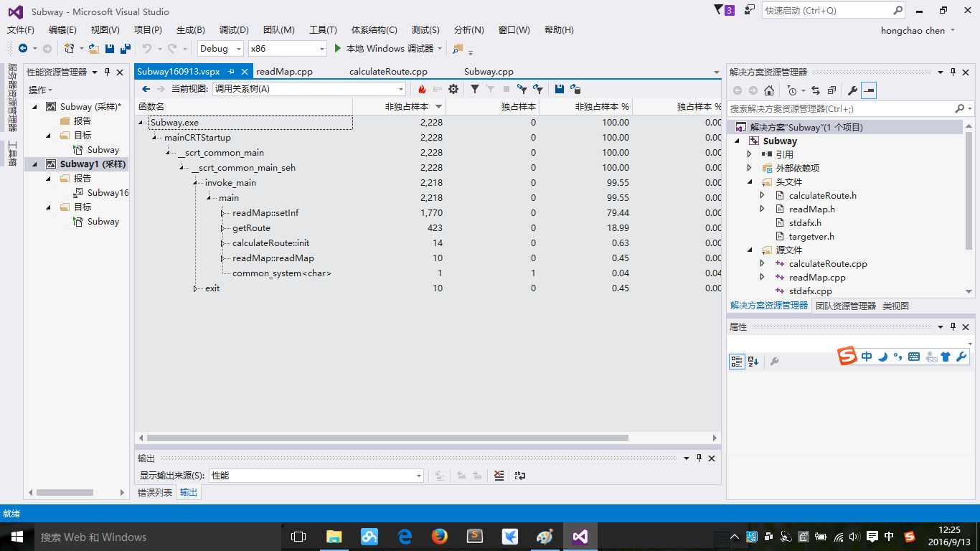Image resolution: width=980 pixels, height=551 pixels.
Task: Click the New Project toolbar icon
Action: (x=69, y=49)
